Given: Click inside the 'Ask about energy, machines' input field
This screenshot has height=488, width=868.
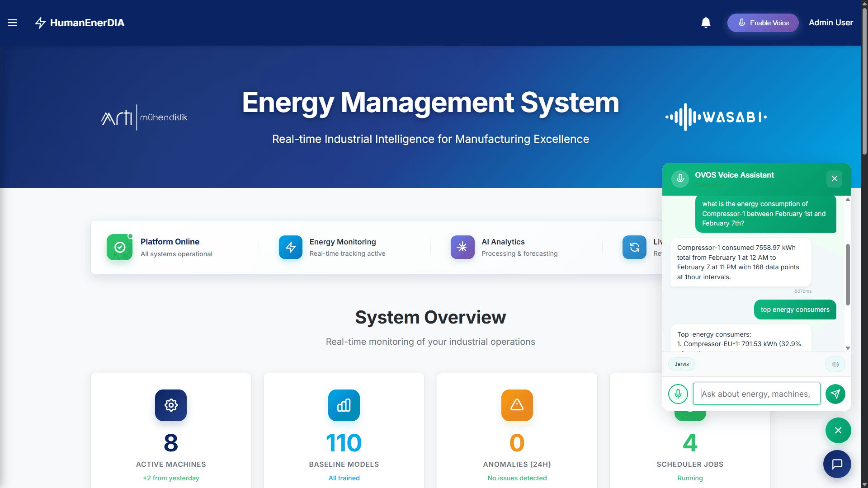Looking at the screenshot, I should (x=756, y=394).
